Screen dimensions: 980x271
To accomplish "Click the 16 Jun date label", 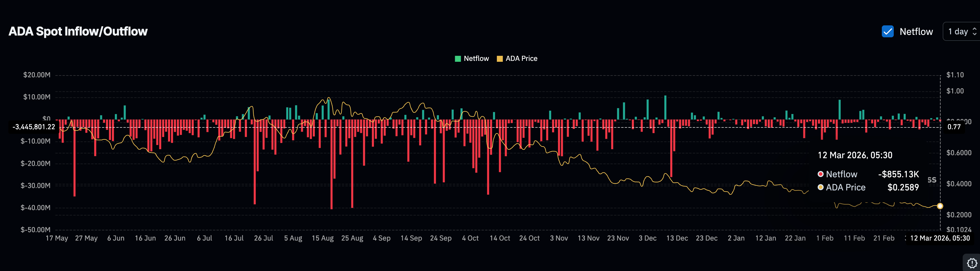I will click(x=145, y=238).
